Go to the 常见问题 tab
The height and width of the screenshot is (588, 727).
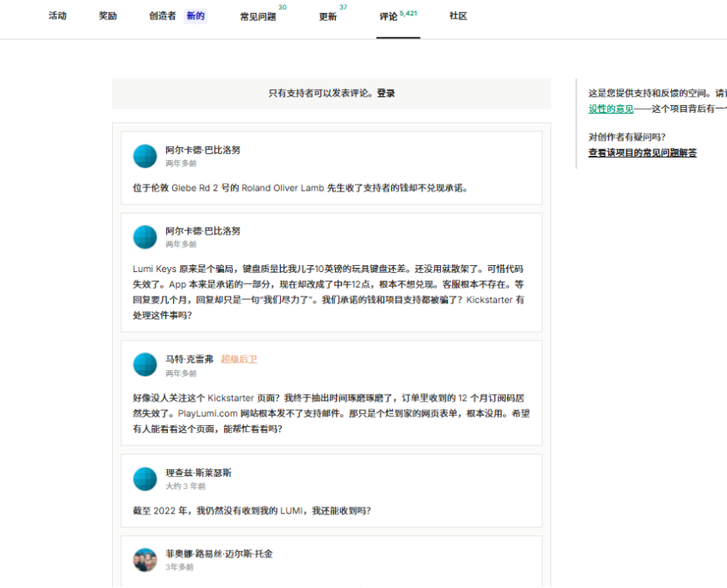point(258,17)
